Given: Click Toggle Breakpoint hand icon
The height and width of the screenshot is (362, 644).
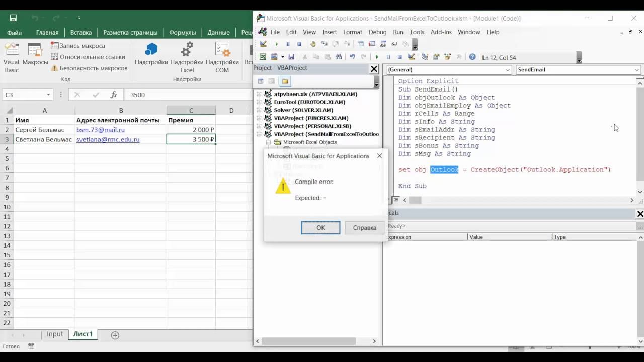Looking at the screenshot, I should pyautogui.click(x=313, y=44).
